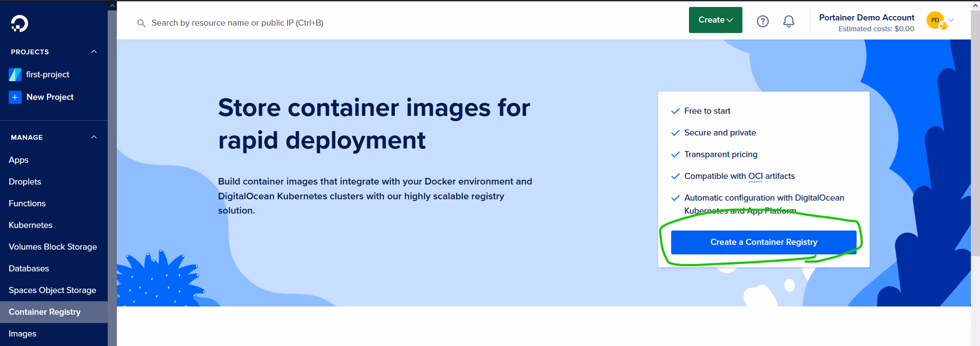Click the first-project icon
This screenshot has width=980, height=346.
[15, 74]
